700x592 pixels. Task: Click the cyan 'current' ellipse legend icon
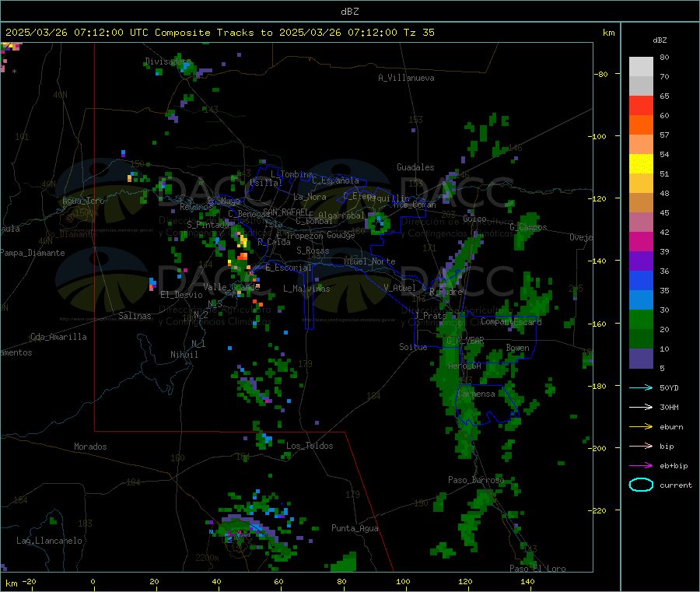(x=641, y=485)
